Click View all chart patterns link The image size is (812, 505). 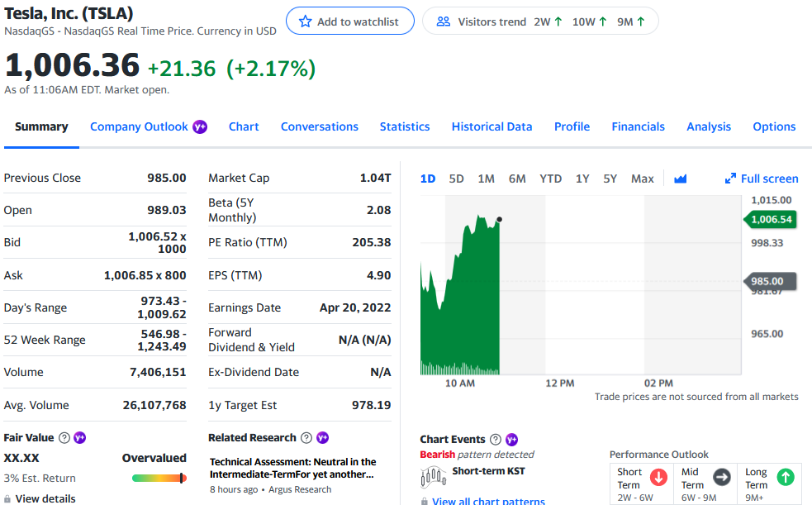(488, 501)
